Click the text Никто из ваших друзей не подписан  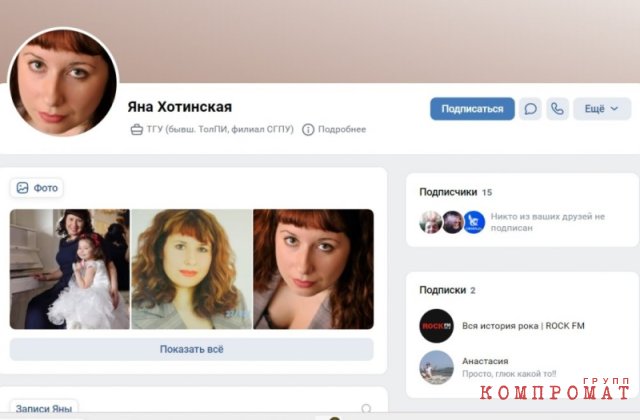(548, 222)
